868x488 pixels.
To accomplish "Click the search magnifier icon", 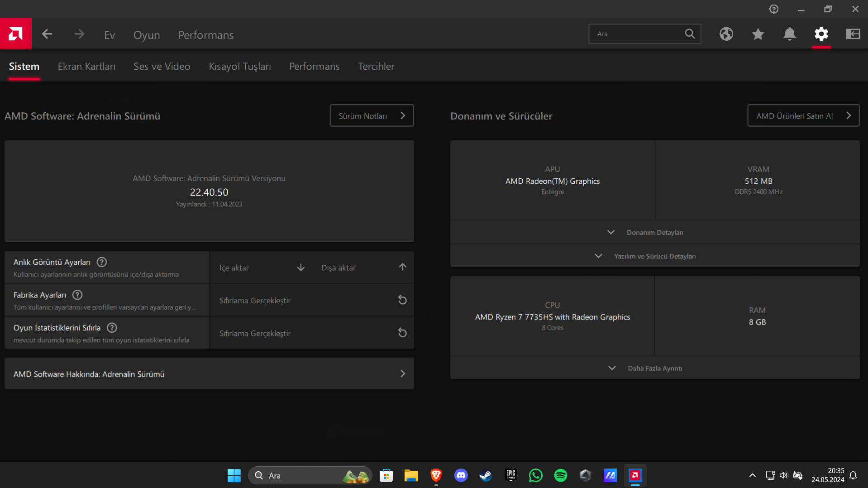I will coord(690,34).
